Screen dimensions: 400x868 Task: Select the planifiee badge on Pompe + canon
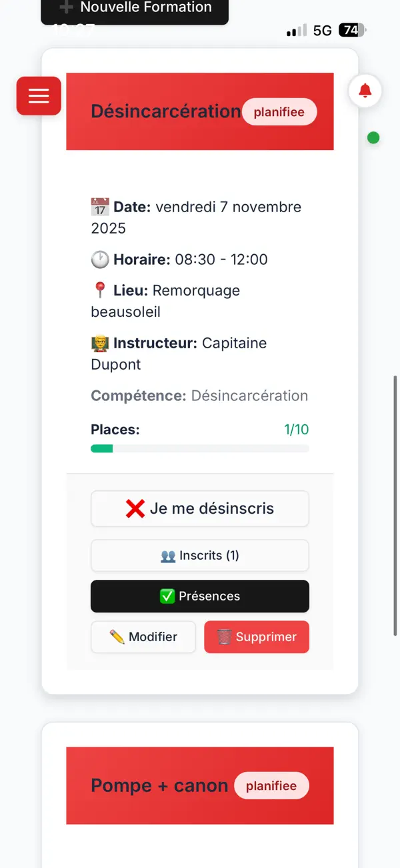point(271,786)
